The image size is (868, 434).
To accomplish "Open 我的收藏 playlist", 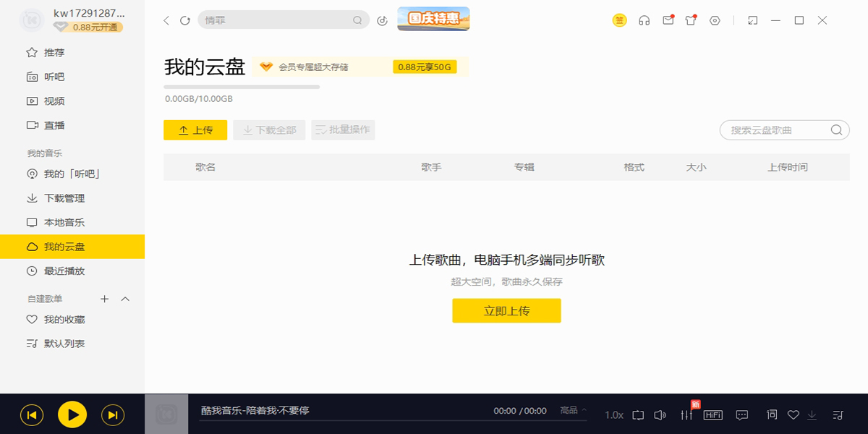I will 72,320.
